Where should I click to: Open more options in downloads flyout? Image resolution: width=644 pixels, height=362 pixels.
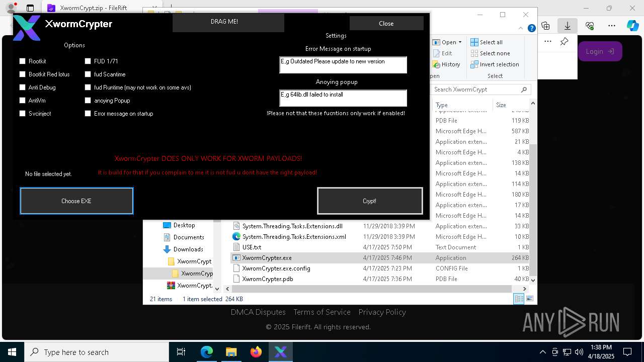pos(548,42)
